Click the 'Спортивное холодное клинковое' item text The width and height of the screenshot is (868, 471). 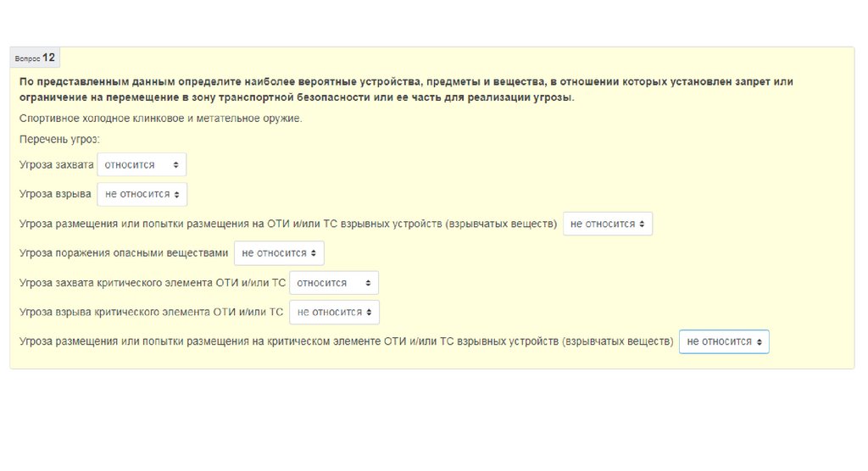click(160, 118)
